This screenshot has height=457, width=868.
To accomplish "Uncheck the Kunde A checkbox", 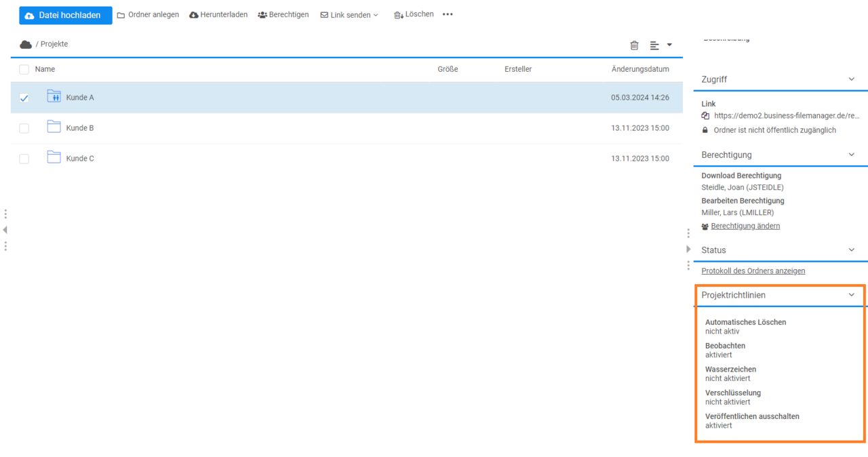I will click(x=24, y=98).
